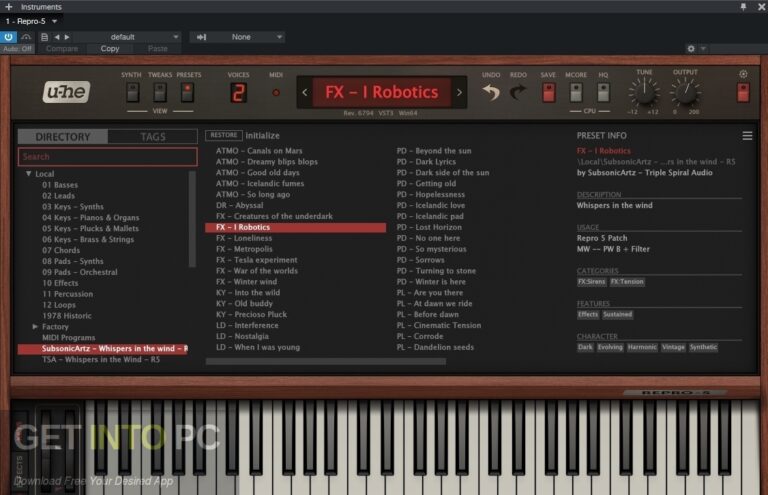Click the Paste button

pos(158,48)
